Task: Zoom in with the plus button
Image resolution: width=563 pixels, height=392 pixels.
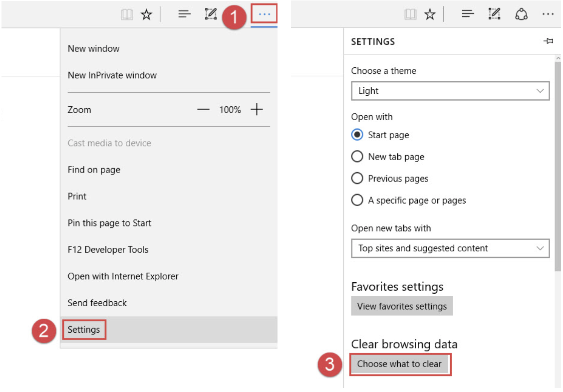Action: [x=257, y=110]
